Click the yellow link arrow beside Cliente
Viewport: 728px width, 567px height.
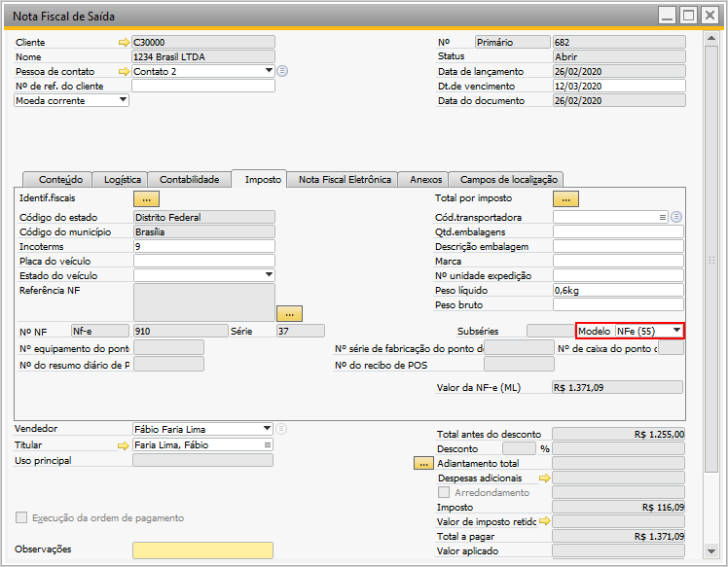pyautogui.click(x=124, y=42)
